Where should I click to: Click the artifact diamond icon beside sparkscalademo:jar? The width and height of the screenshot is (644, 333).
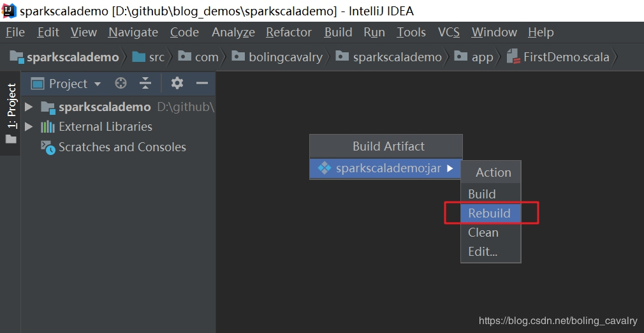click(x=325, y=168)
